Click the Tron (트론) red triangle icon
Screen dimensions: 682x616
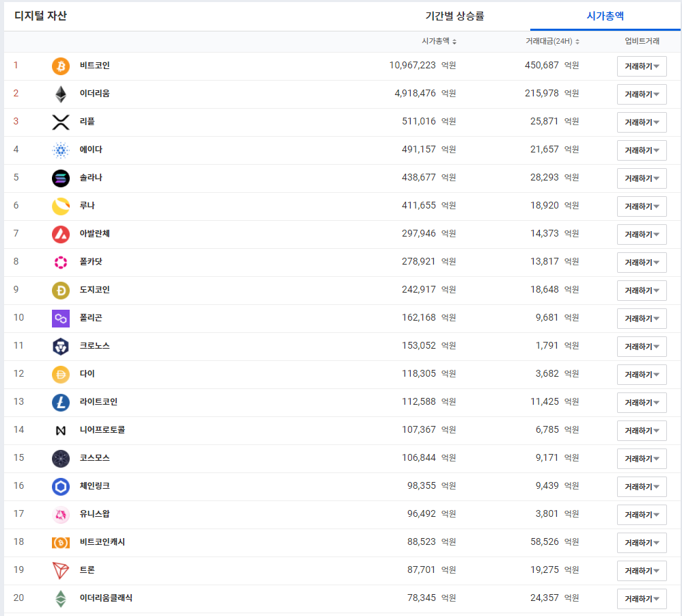coord(61,571)
